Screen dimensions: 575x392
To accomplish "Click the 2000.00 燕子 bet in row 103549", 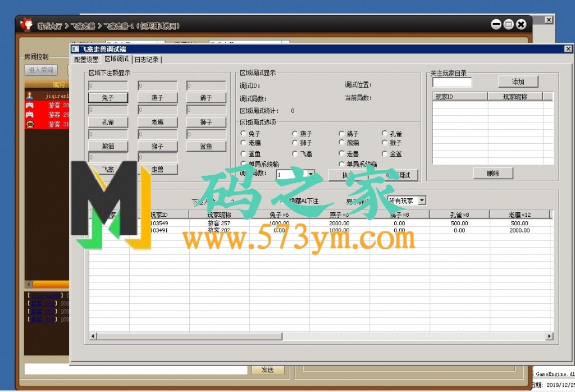I will click(x=339, y=223).
